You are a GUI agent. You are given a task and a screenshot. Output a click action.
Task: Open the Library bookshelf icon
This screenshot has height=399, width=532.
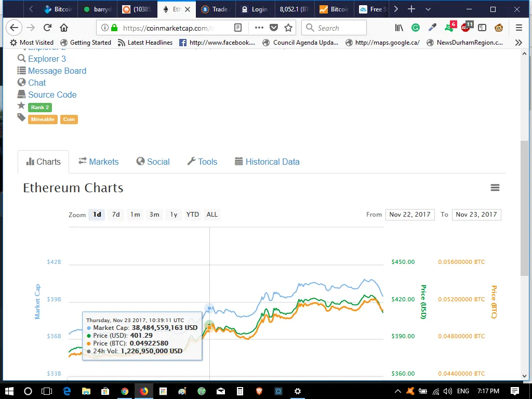coord(399,28)
